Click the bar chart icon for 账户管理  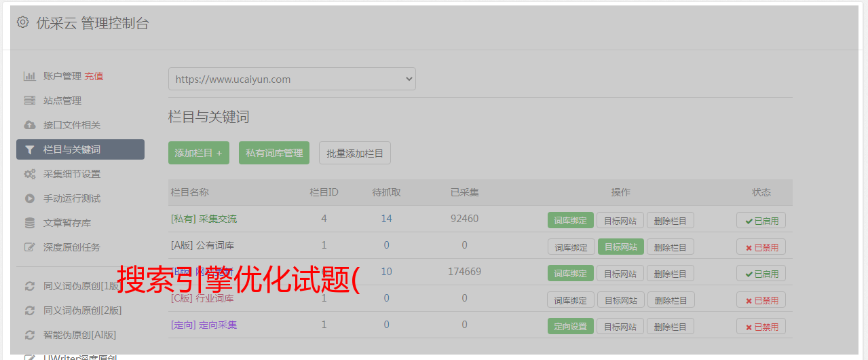coord(30,76)
